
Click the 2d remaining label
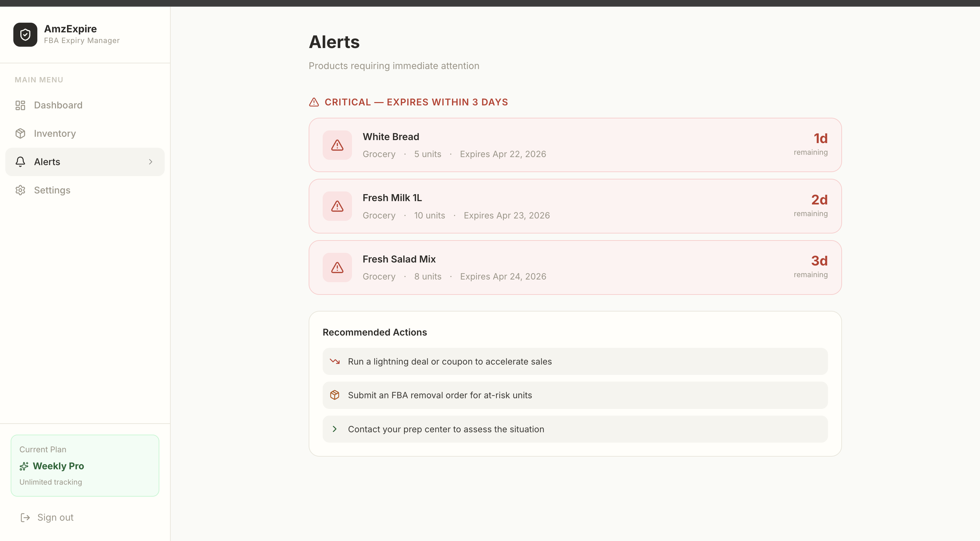(811, 205)
